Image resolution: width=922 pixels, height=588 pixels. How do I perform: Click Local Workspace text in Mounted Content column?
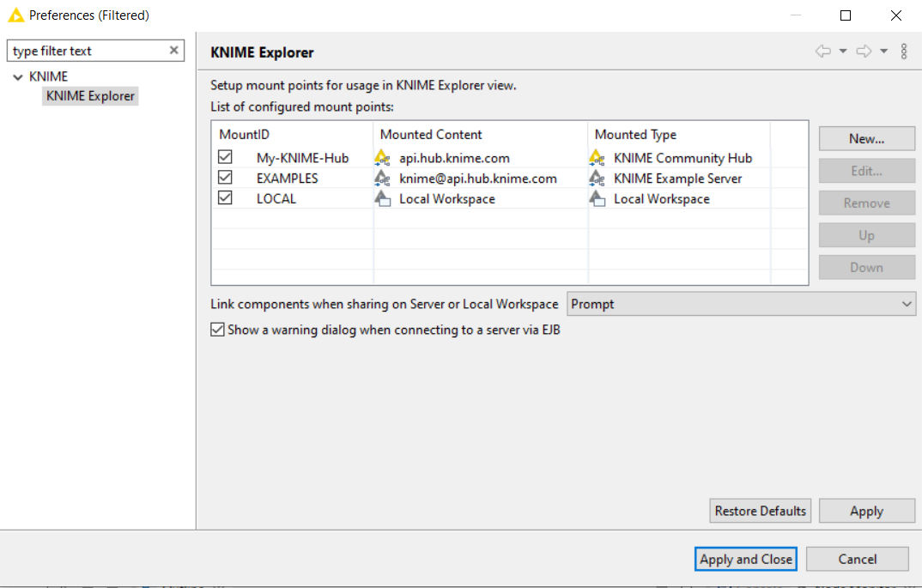(447, 199)
